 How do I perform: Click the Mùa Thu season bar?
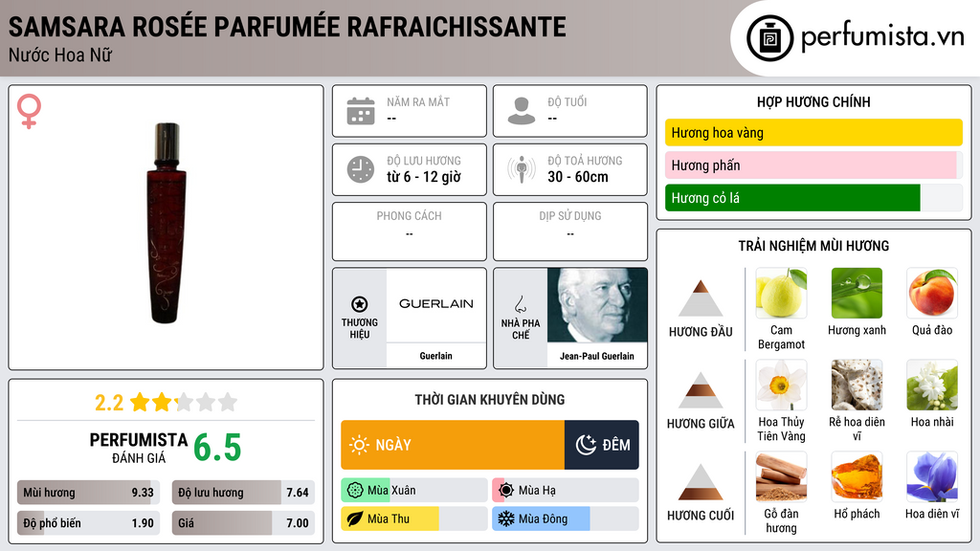[413, 518]
